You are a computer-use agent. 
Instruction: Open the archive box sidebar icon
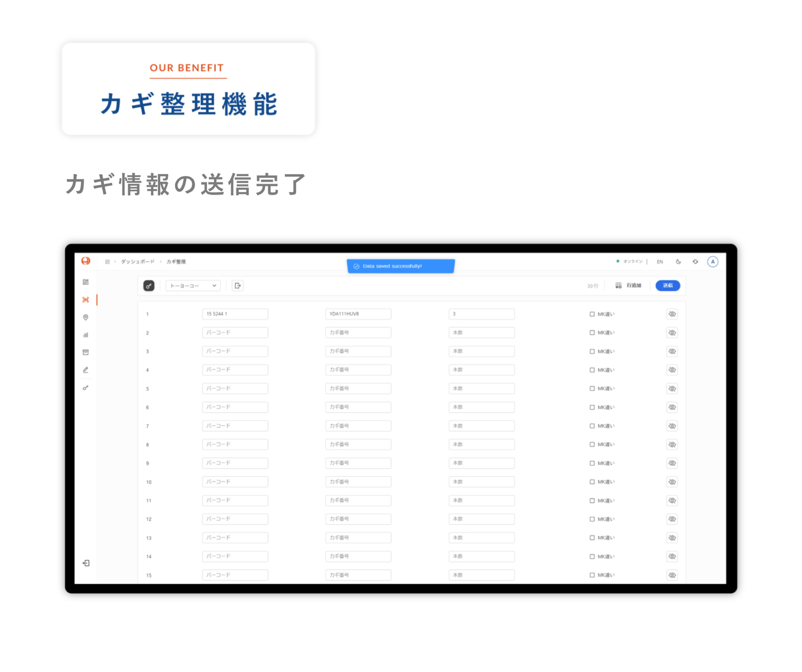pos(85,352)
